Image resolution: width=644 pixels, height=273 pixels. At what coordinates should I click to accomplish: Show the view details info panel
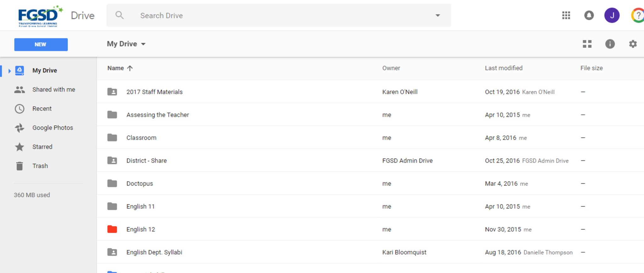(x=610, y=44)
